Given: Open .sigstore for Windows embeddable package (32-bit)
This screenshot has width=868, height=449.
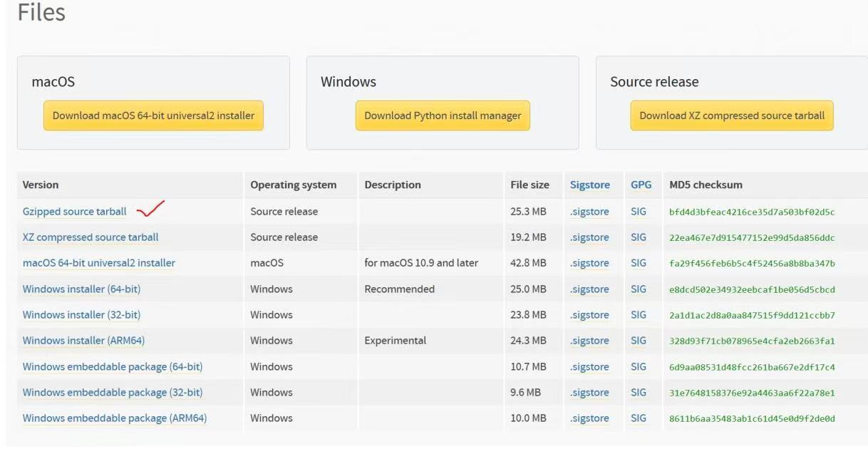Looking at the screenshot, I should coord(589,393).
